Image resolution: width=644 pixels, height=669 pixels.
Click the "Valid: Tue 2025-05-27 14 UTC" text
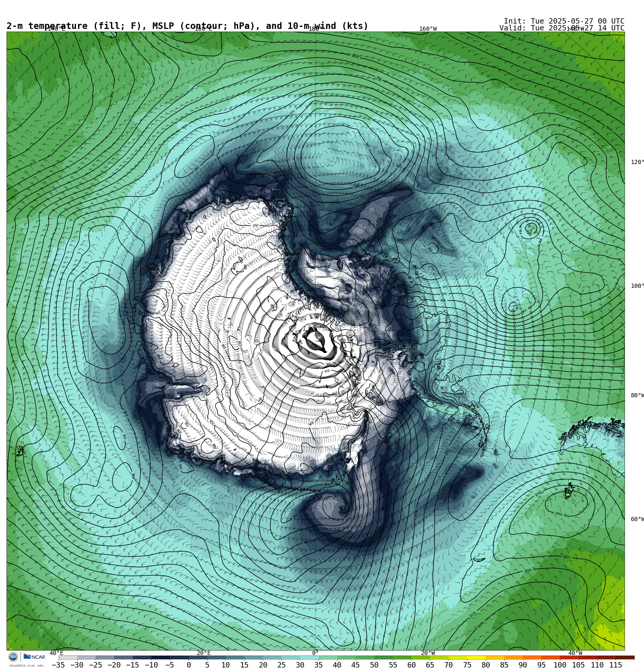(x=562, y=28)
